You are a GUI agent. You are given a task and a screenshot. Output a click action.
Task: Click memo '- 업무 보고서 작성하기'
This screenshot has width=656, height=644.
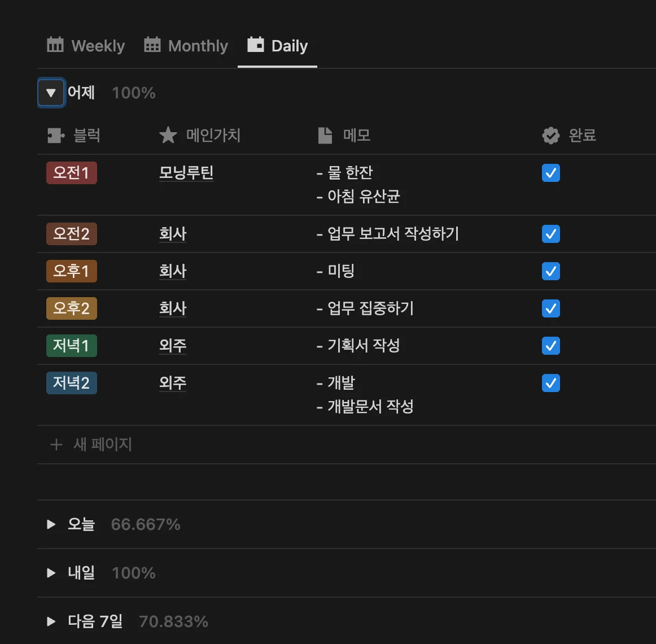point(388,234)
